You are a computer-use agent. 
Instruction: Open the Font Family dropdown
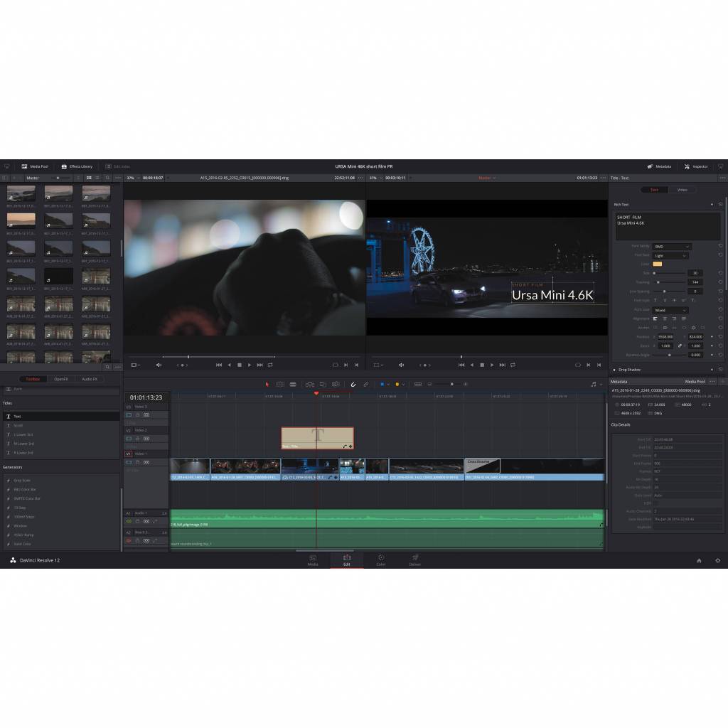point(672,247)
